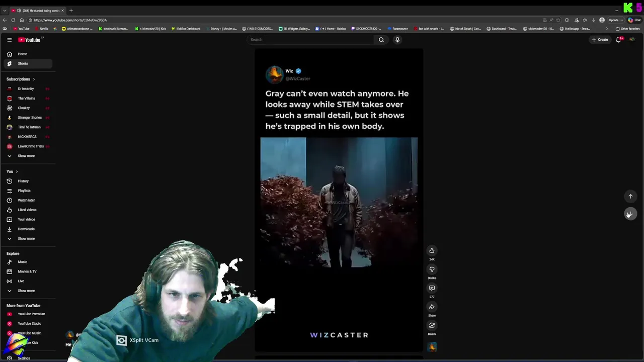
Task: Open Movies & TV in Explore
Action: point(28,271)
